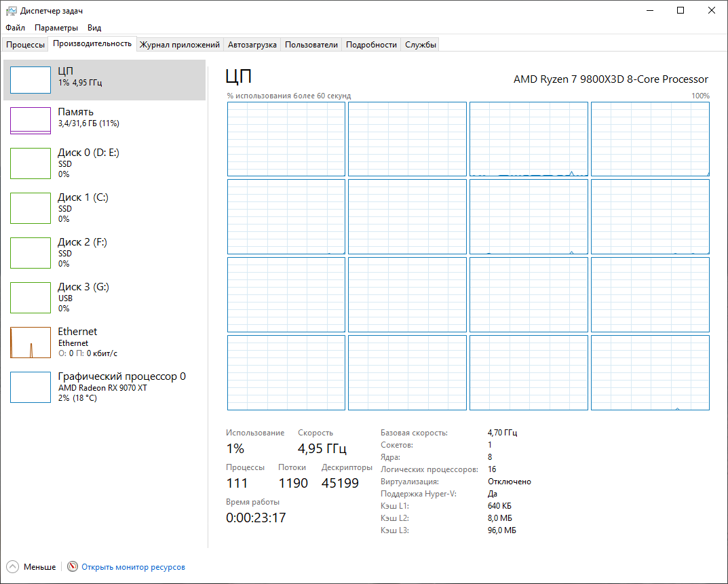Click the Диск 1 (C:) graph icon
The image size is (728, 584).
30,208
